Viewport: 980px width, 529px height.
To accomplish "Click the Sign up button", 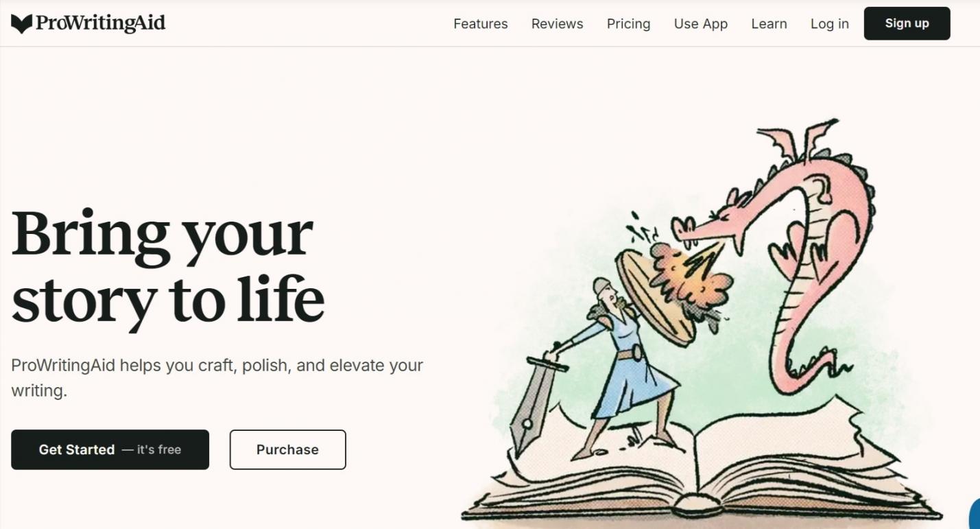I will coord(907,23).
